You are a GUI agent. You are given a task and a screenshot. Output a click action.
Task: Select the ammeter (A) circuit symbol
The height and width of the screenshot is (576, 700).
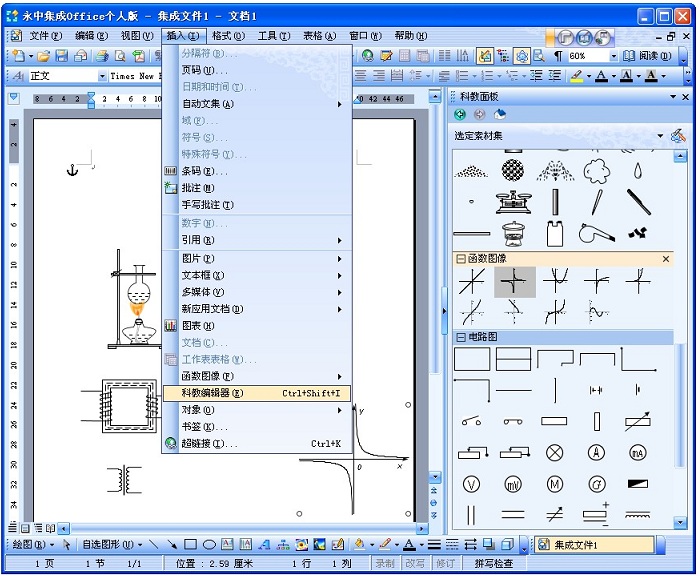pyautogui.click(x=596, y=453)
